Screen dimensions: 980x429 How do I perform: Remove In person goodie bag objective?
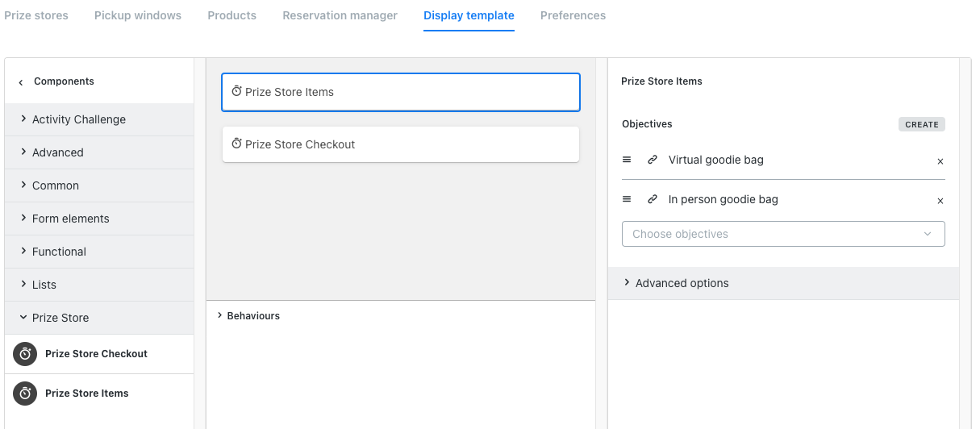coord(940,201)
